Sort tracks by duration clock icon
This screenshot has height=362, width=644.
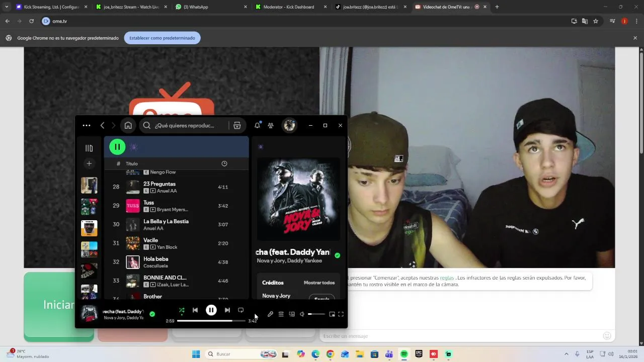coord(224,163)
